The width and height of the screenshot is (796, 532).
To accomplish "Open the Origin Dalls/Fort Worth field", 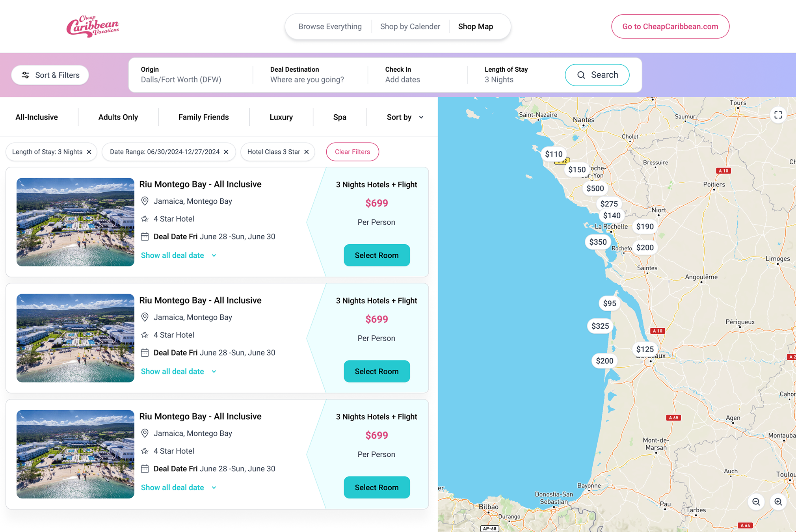I will pos(181,75).
